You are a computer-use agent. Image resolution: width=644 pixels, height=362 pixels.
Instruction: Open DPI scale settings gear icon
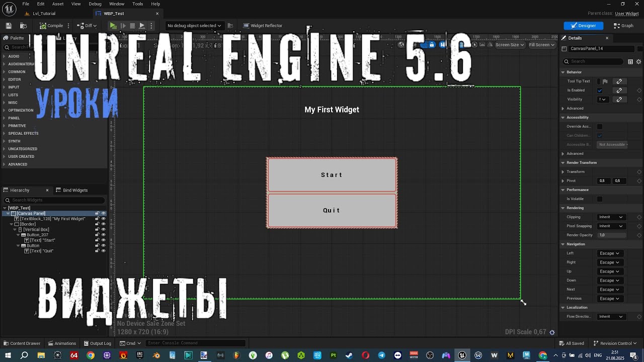point(552,332)
